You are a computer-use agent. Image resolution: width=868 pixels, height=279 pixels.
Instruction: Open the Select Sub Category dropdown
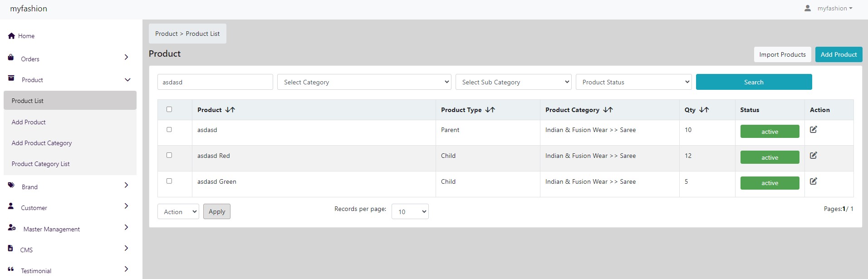pyautogui.click(x=514, y=82)
